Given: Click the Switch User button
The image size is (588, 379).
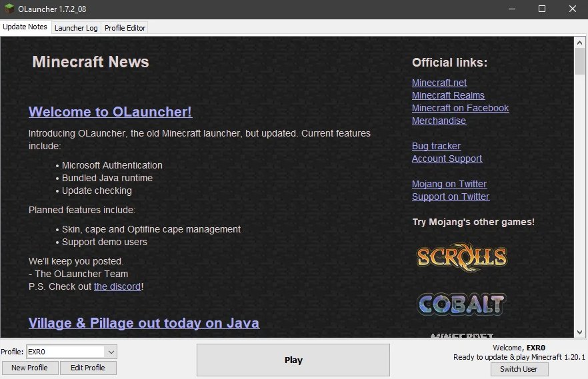Looking at the screenshot, I should click(519, 369).
